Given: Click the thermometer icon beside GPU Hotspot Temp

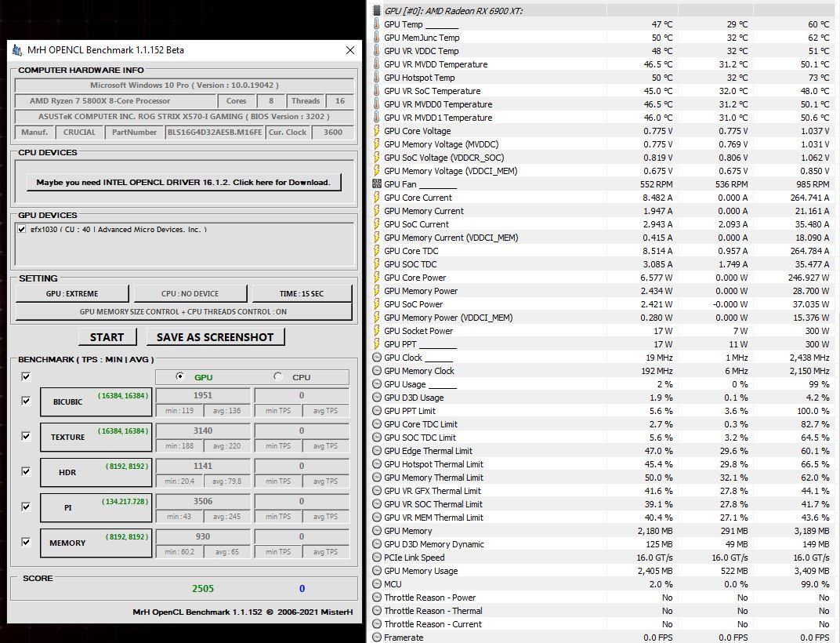Looking at the screenshot, I should (x=377, y=77).
